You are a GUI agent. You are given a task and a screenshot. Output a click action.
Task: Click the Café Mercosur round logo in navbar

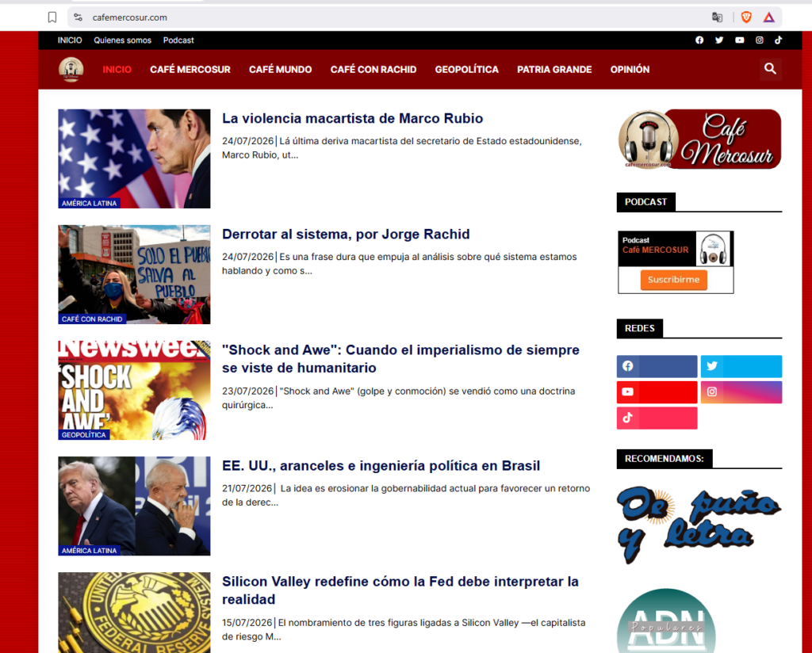[x=71, y=69]
